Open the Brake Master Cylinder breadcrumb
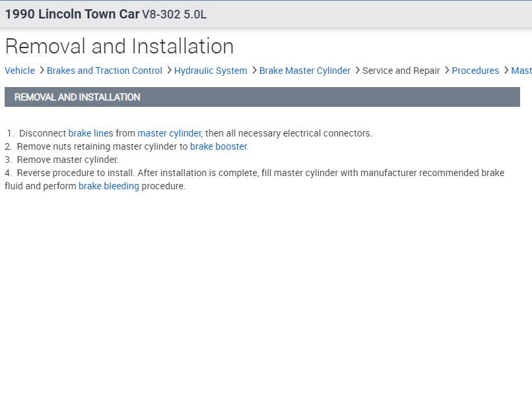The image size is (532, 395). point(305,71)
